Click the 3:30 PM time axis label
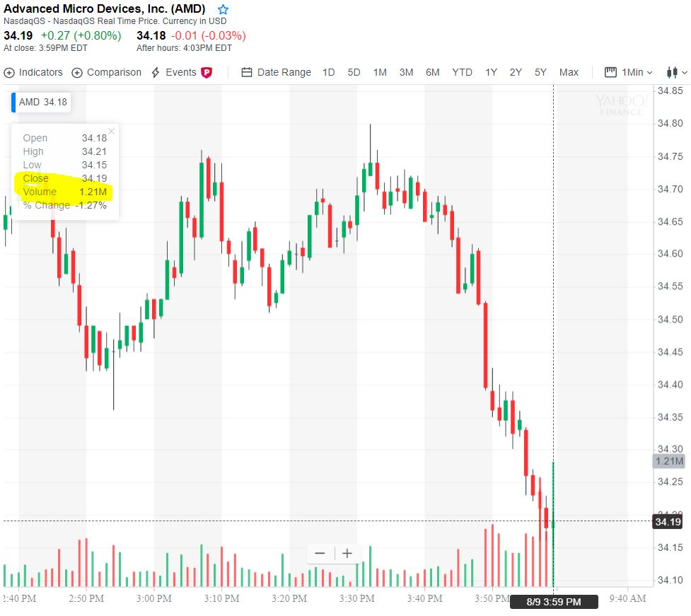The image size is (691, 616). [357, 598]
